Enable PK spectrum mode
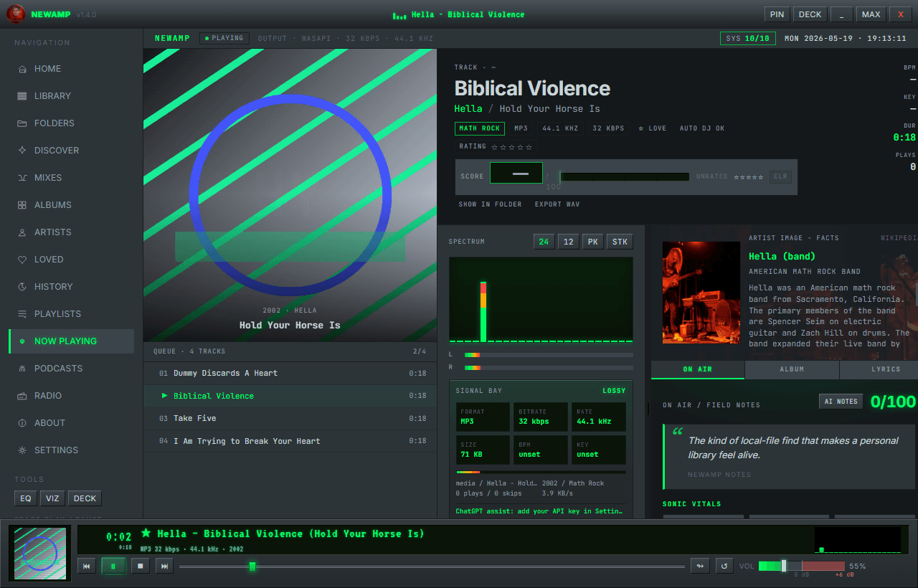This screenshot has width=918, height=588. 593,242
